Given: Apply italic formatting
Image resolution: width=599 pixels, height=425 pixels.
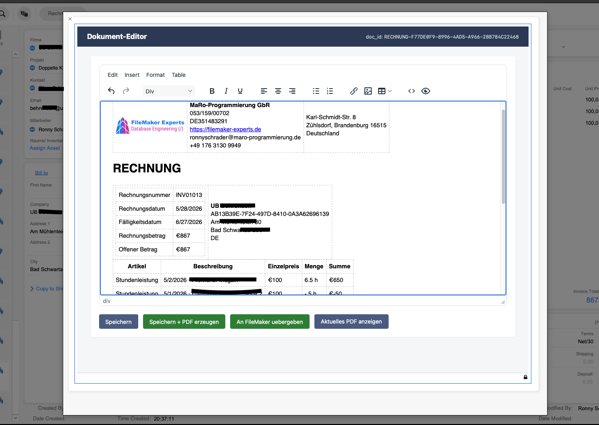Looking at the screenshot, I should (226, 91).
